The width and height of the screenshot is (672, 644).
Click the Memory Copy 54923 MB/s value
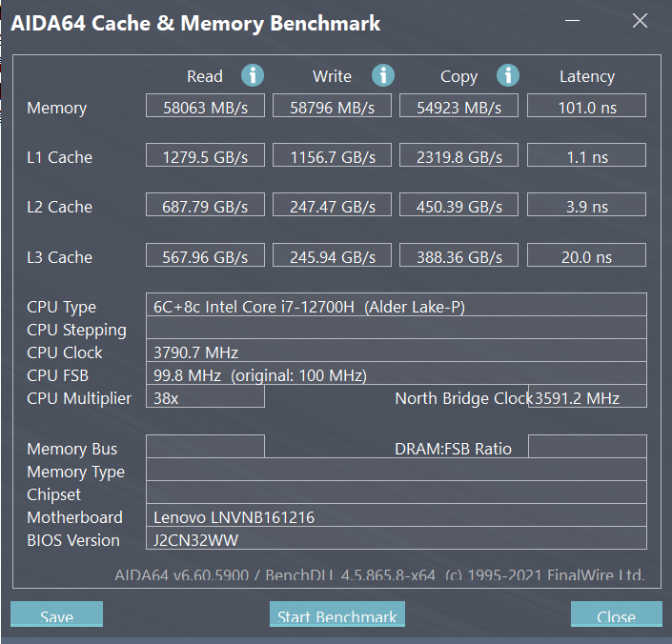(458, 107)
